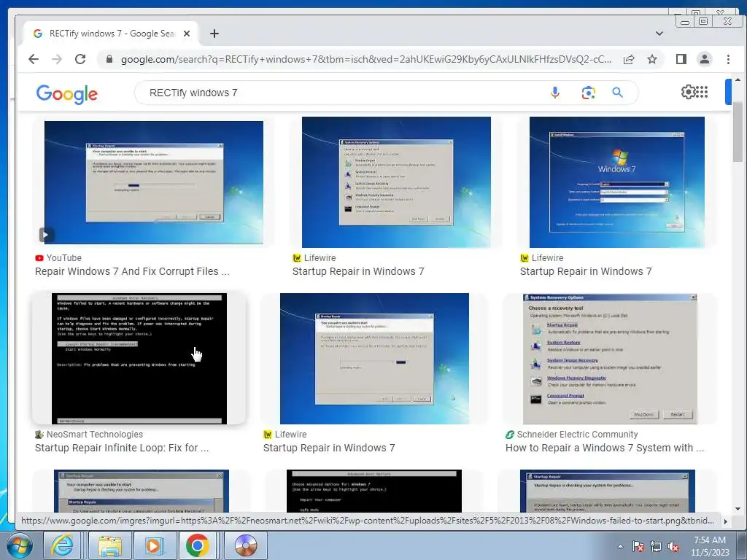Image resolution: width=747 pixels, height=560 pixels.
Task: Launch Internet Explorer from taskbar
Action: pos(63,545)
